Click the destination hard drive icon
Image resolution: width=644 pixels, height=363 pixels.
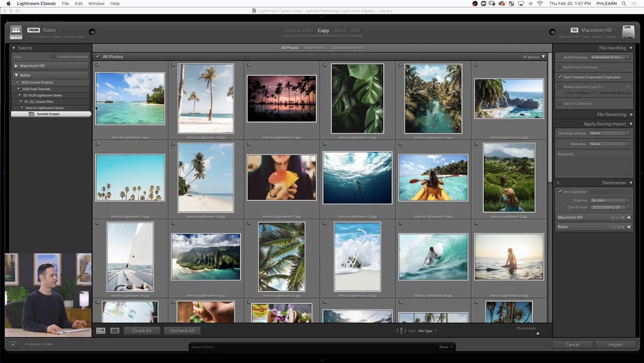(628, 32)
